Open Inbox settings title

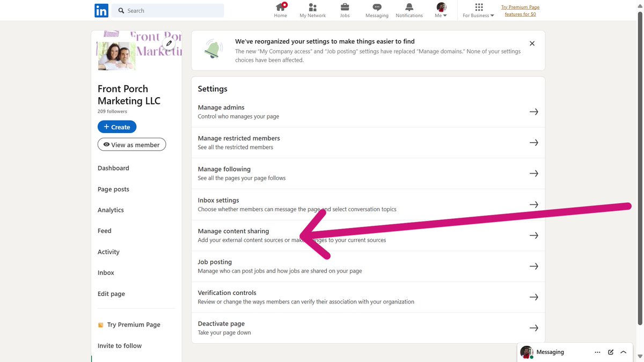(x=218, y=200)
